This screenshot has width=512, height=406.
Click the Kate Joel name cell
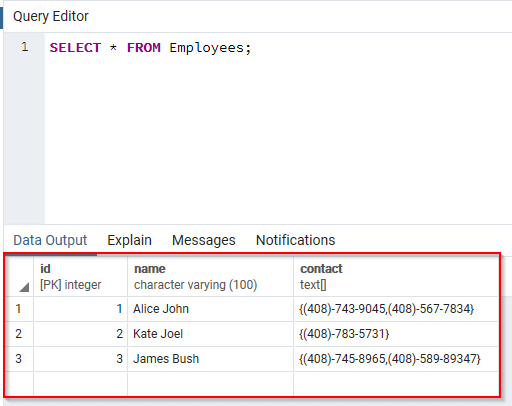click(x=210, y=334)
